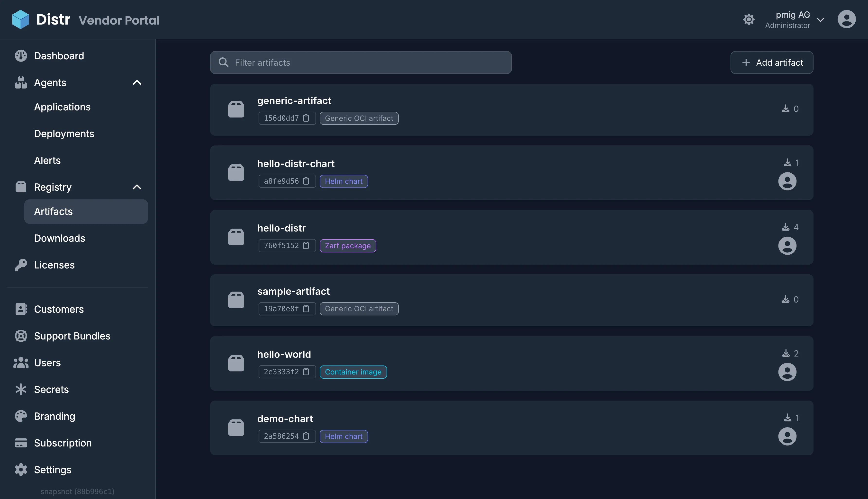
Task: Open Downloads in sidebar
Action: pyautogui.click(x=60, y=238)
